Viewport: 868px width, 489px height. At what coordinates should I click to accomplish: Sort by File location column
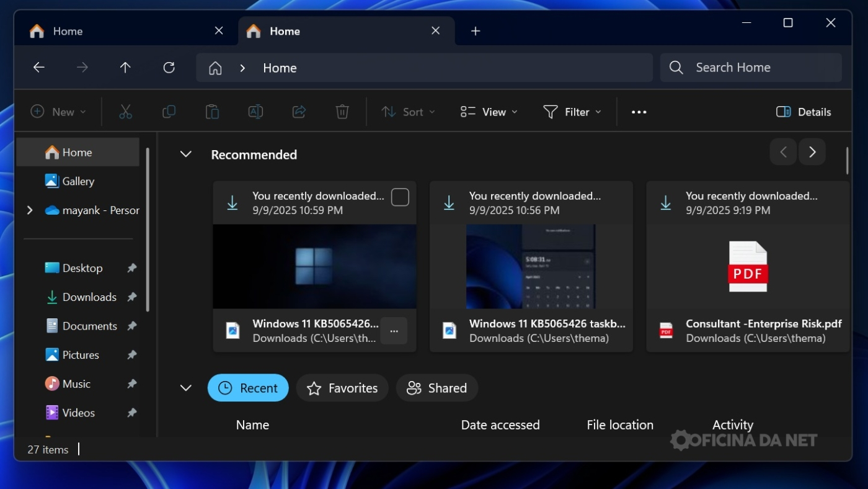pyautogui.click(x=620, y=425)
